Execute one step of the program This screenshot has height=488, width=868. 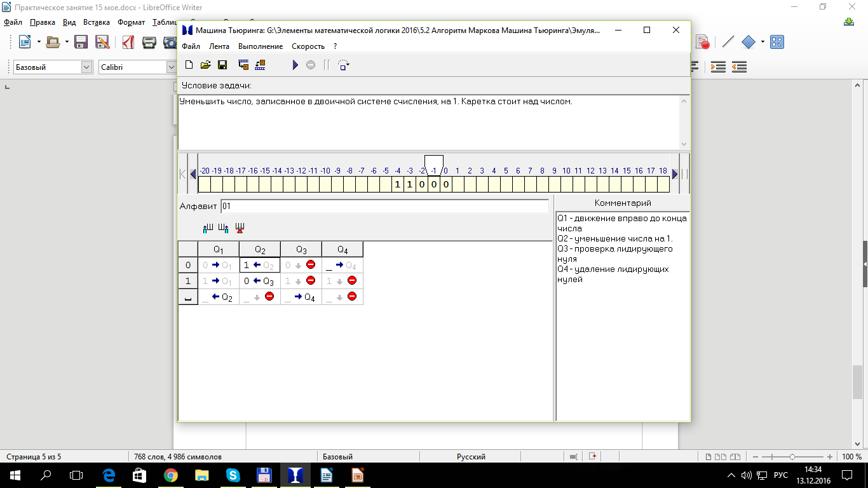tap(344, 65)
